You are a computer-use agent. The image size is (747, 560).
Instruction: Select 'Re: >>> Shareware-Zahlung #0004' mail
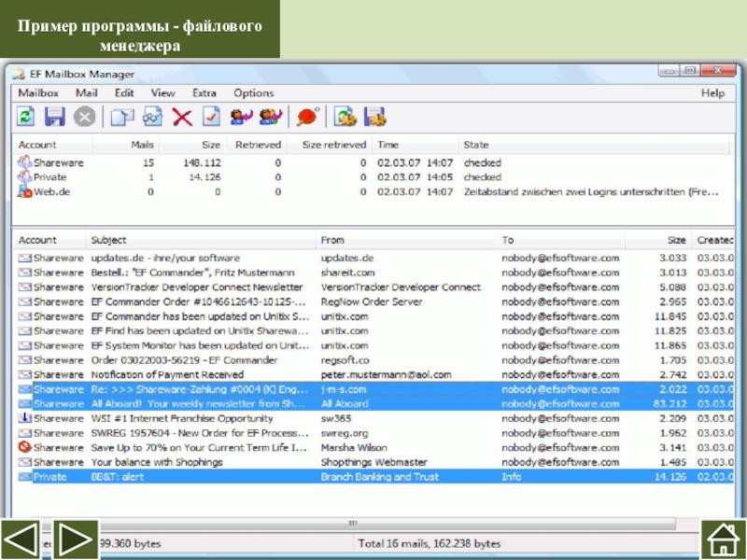pos(375,389)
